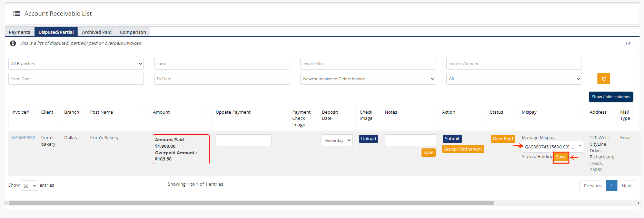Sort by Amount column sort icon

tap(207, 111)
